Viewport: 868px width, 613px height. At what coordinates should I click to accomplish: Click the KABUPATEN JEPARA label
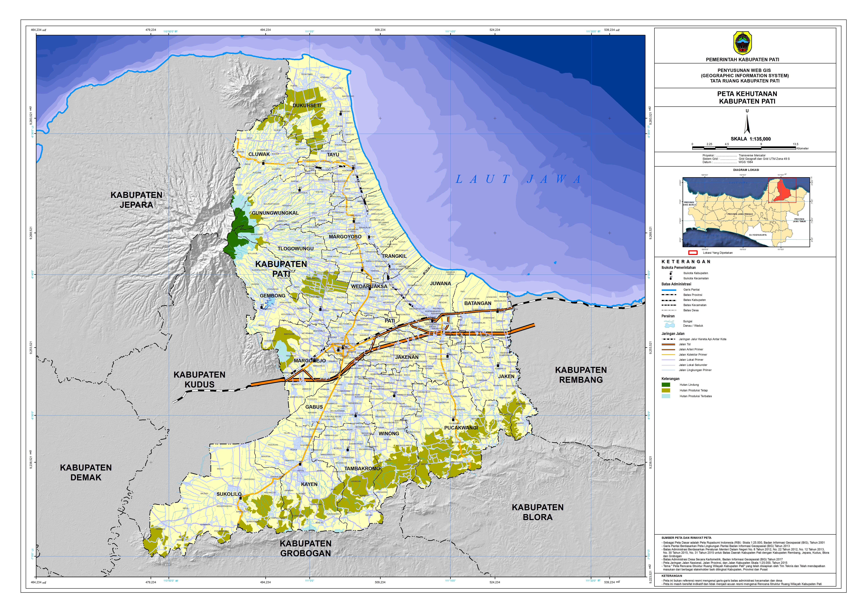[136, 200]
